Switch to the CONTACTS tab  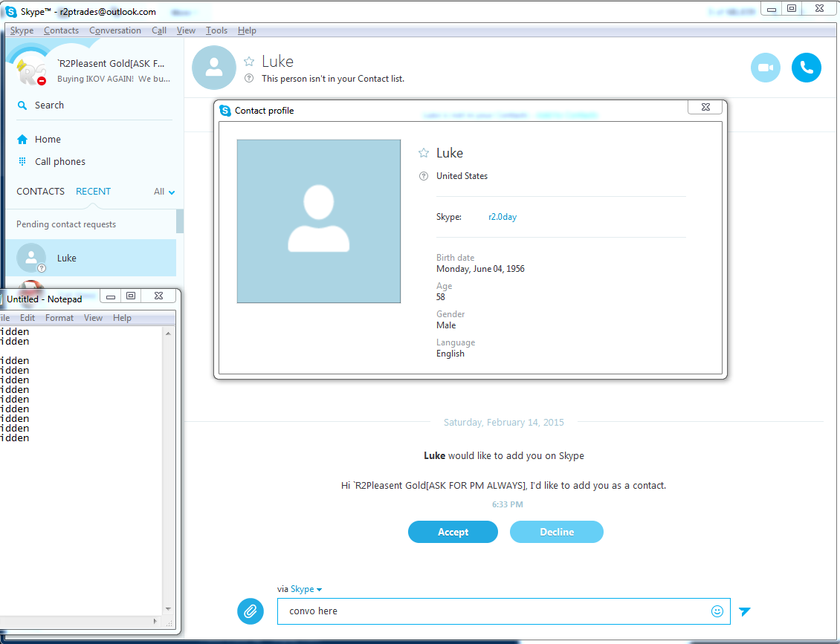click(40, 191)
